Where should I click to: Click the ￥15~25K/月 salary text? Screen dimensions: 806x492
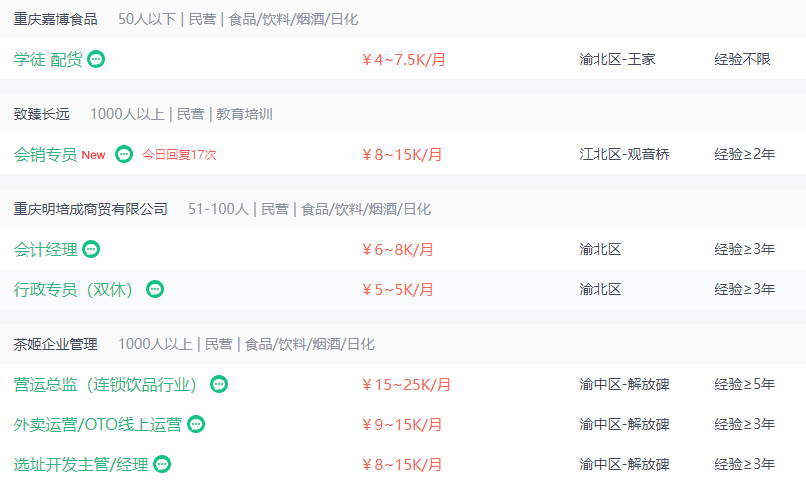pyautogui.click(x=406, y=384)
